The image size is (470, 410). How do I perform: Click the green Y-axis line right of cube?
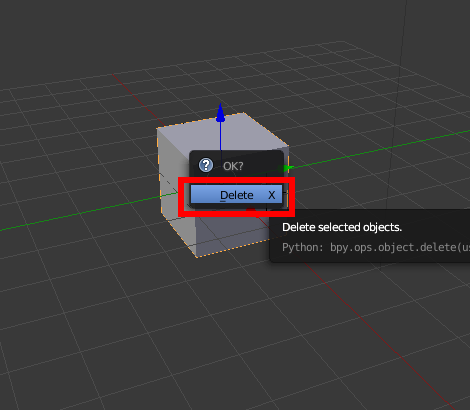click(x=380, y=149)
